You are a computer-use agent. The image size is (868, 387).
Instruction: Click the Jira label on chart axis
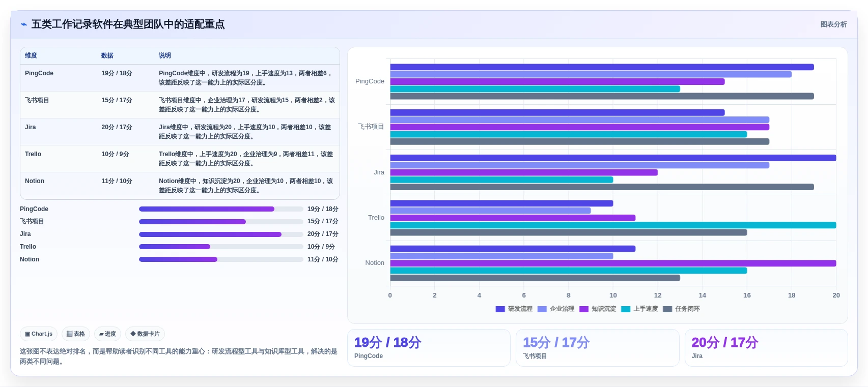pyautogui.click(x=379, y=172)
